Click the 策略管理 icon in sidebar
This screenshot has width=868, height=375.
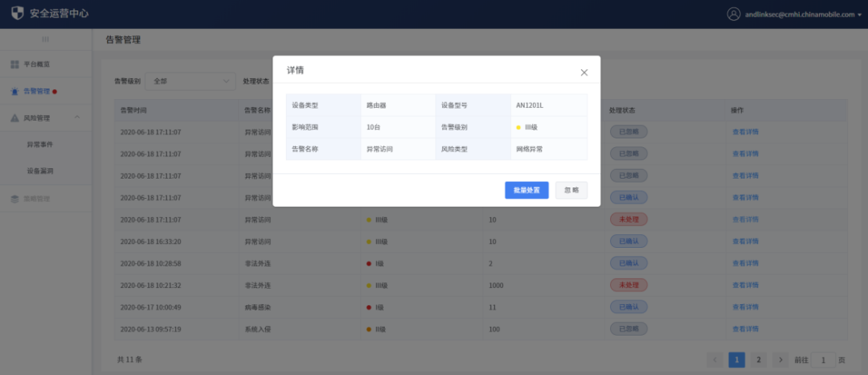point(15,198)
